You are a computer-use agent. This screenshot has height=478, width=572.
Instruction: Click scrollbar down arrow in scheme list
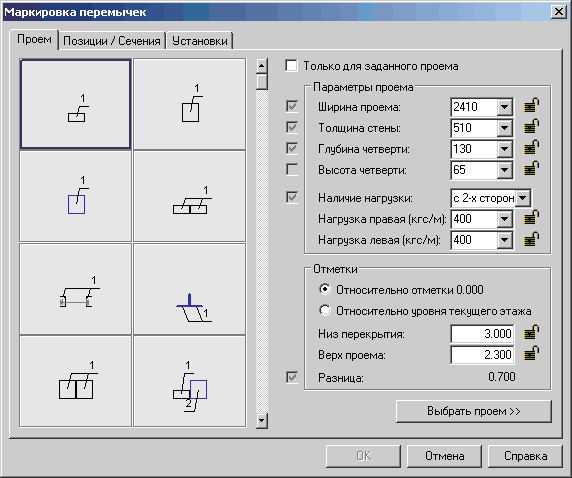(262, 420)
